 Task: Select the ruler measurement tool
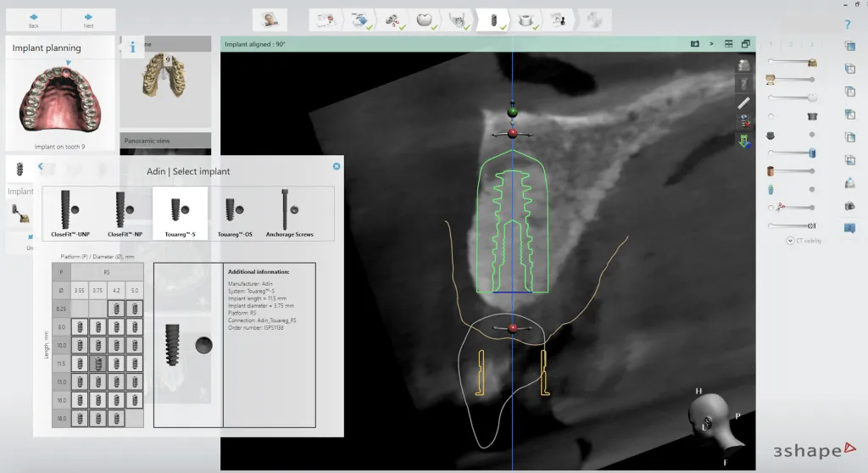point(744,103)
